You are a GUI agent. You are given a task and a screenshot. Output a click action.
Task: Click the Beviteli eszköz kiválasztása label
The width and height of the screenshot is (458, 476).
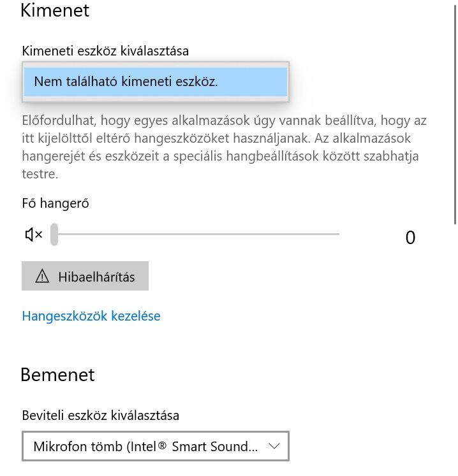pyautogui.click(x=101, y=415)
